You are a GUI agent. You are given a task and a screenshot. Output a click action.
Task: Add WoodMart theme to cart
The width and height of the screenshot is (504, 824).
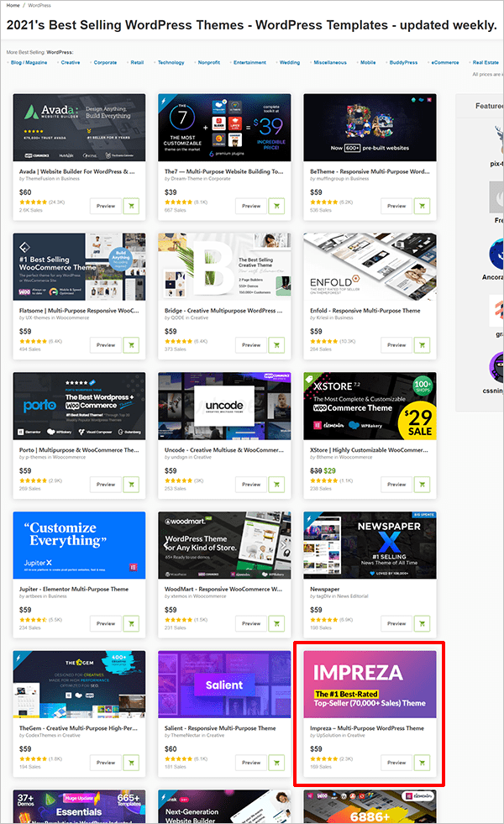pyautogui.click(x=276, y=624)
